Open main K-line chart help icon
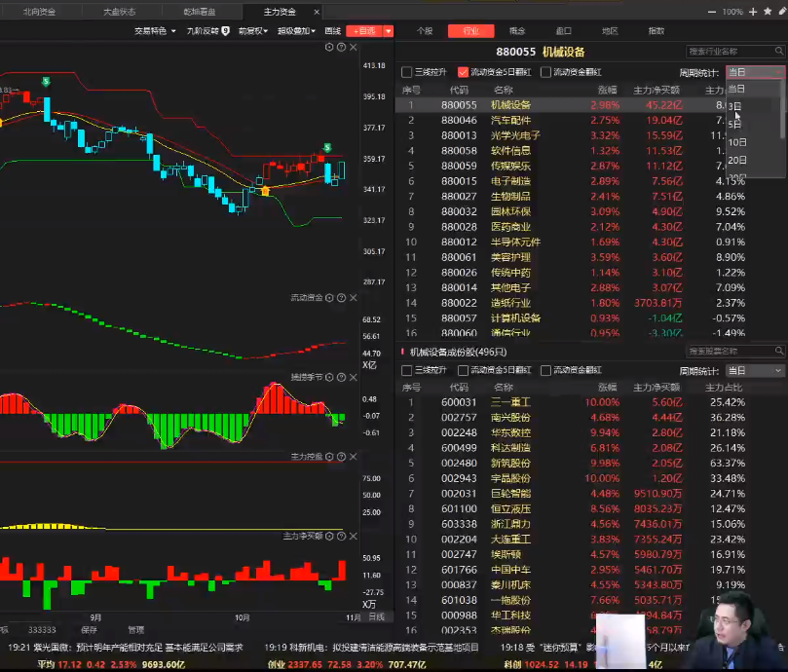Viewport: 788px width, 672px height. (x=341, y=47)
